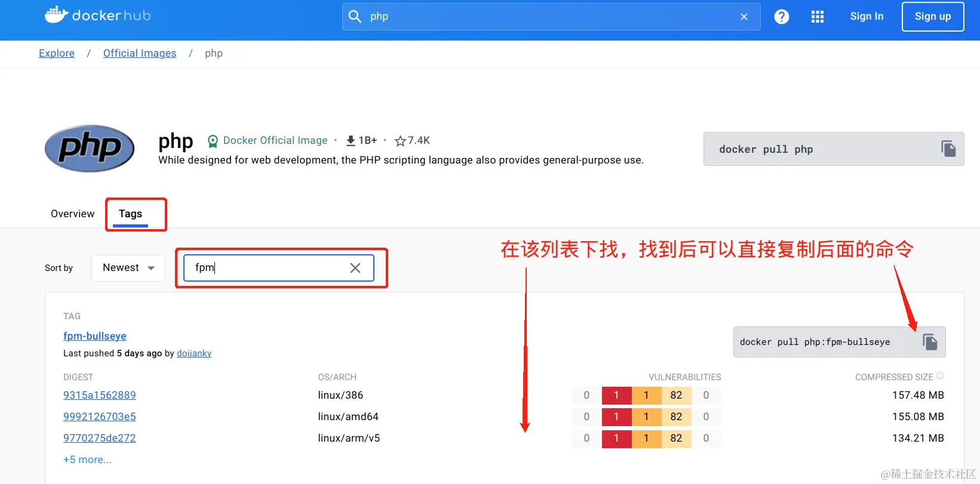Click the downloads 1B+ icon
Screen dimensions: 980x484
click(351, 140)
